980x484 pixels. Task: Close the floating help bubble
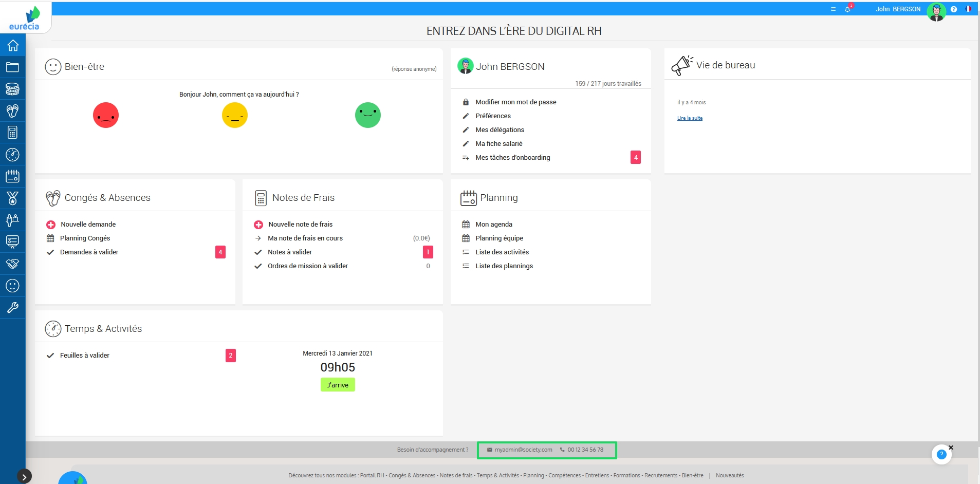pos(951,448)
